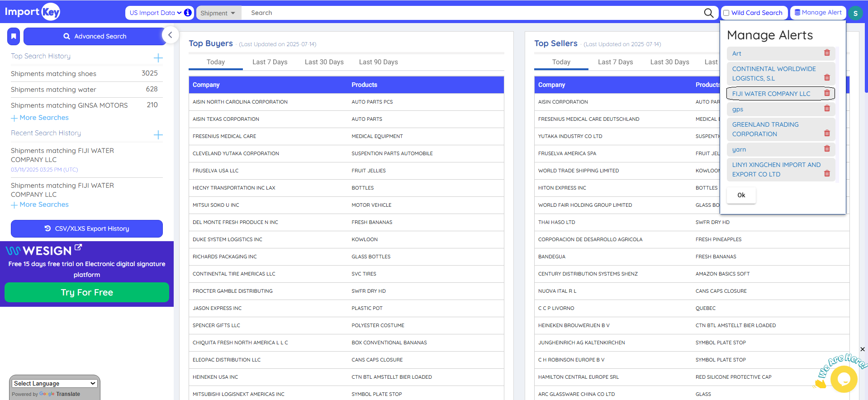The image size is (868, 400).
Task: Open CSV/XLXS Export History
Action: click(x=87, y=229)
